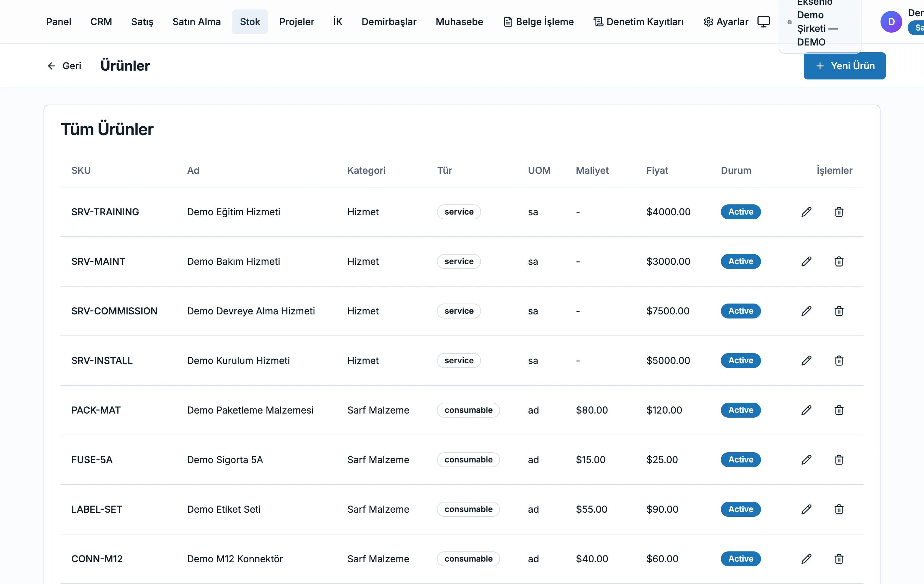
Task: Click the Active badge for SRV-TRAINING
Action: coord(741,212)
